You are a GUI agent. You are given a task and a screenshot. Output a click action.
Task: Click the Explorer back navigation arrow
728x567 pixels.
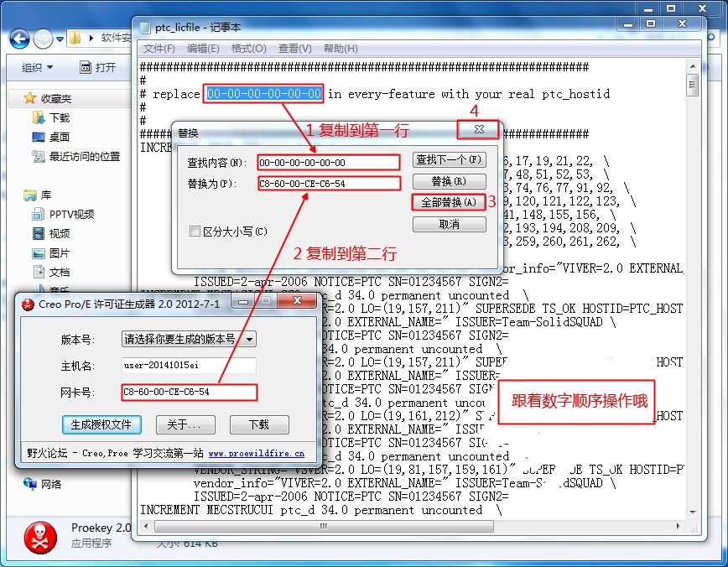19,39
